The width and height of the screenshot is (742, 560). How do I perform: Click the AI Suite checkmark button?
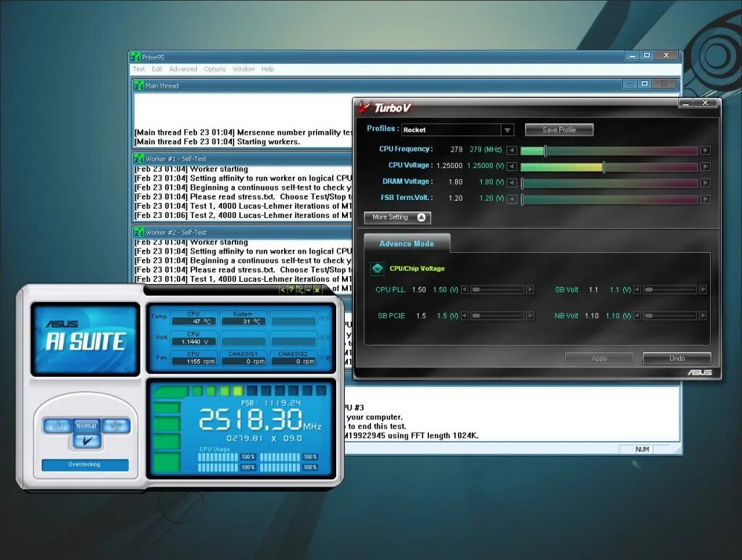(87, 440)
